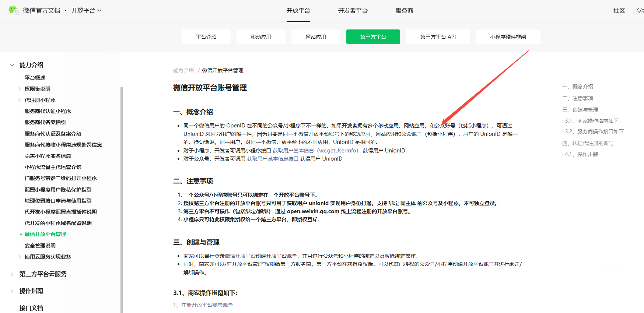644x313 pixels.
Task: Open the 第三方平台 API button
Action: click(x=438, y=37)
